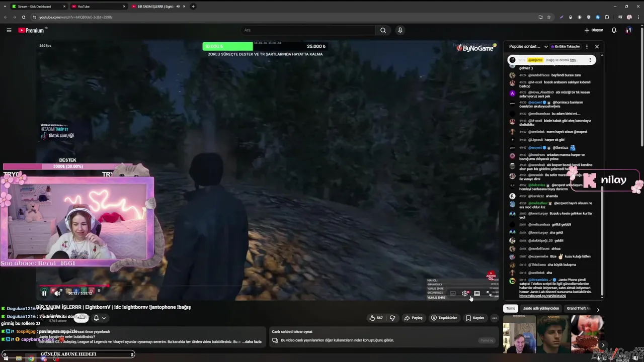Screen dimensions: 644x362
Task: Select Tümü filter chip
Action: point(511,308)
